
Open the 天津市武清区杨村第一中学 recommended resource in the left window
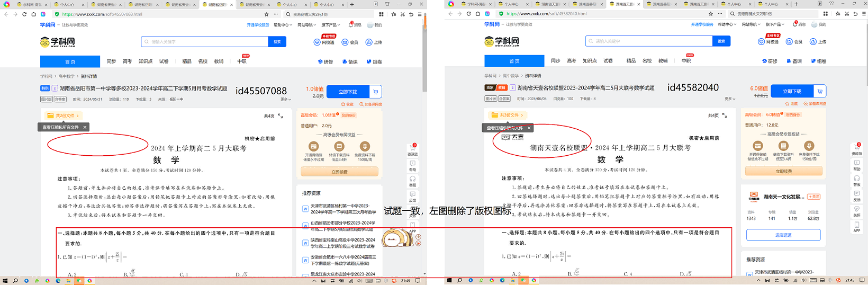click(343, 209)
